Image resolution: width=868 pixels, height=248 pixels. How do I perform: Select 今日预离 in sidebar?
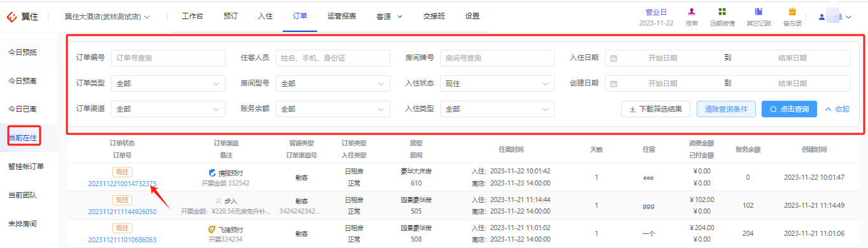point(22,81)
